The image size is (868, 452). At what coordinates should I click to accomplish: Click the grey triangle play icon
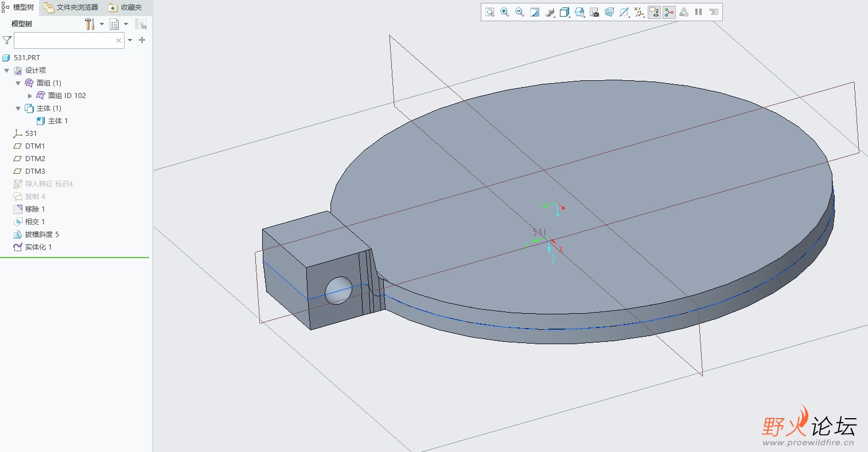point(684,12)
